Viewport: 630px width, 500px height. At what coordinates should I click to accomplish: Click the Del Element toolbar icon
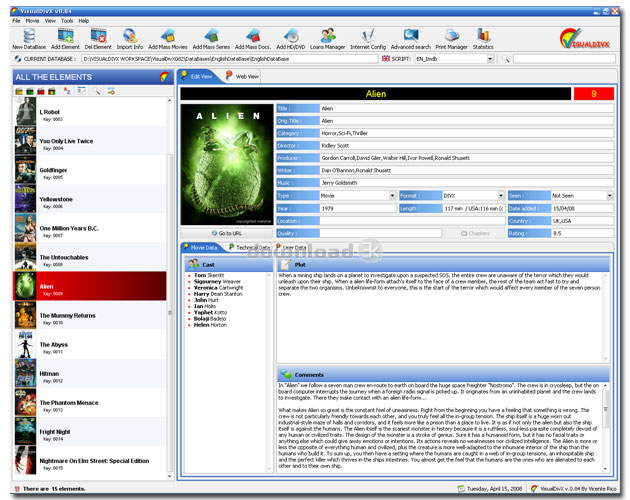click(x=98, y=39)
